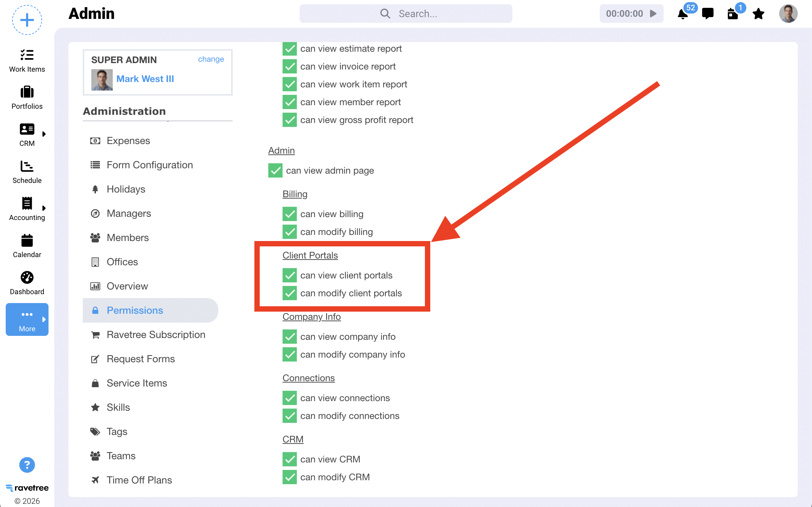The height and width of the screenshot is (507, 812).
Task: Open Members in Administration menu
Action: [127, 237]
